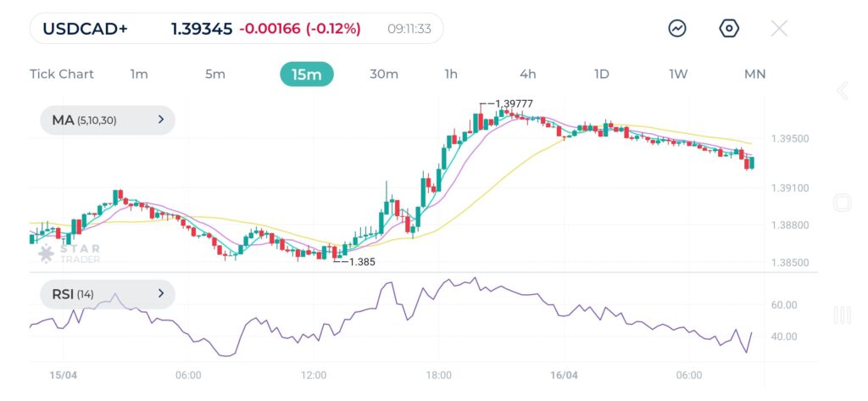The height and width of the screenshot is (401, 868).
Task: Open the hexagon chart settings icon
Action: click(728, 28)
